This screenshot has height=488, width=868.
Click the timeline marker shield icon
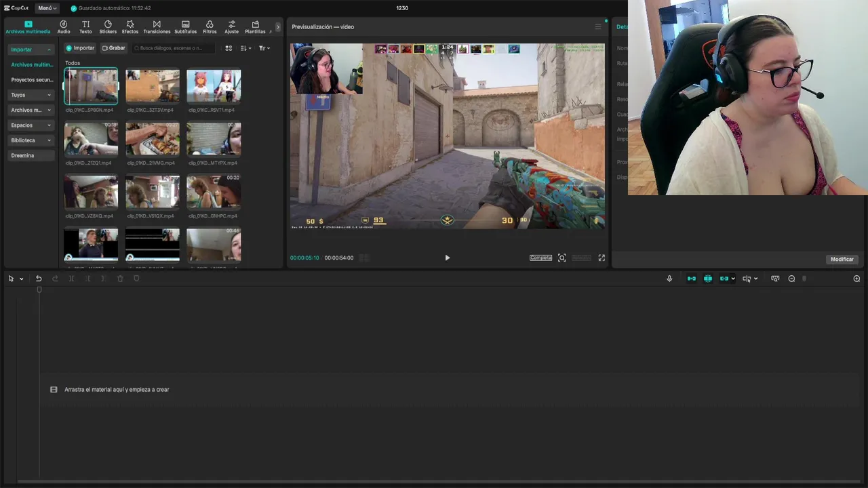(136, 279)
